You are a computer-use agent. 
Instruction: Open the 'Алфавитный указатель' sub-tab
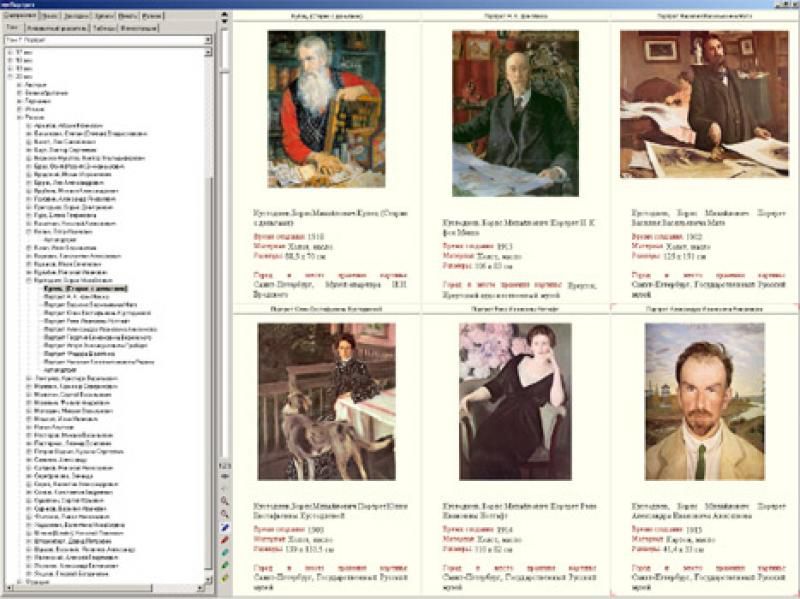tap(56, 28)
